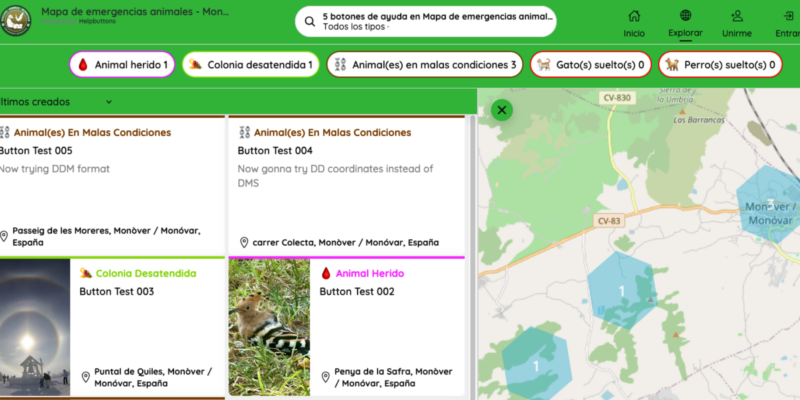Toggle the Gato(s) suelto(s) 0 filter
This screenshot has height=400, width=800.
pyautogui.click(x=591, y=65)
